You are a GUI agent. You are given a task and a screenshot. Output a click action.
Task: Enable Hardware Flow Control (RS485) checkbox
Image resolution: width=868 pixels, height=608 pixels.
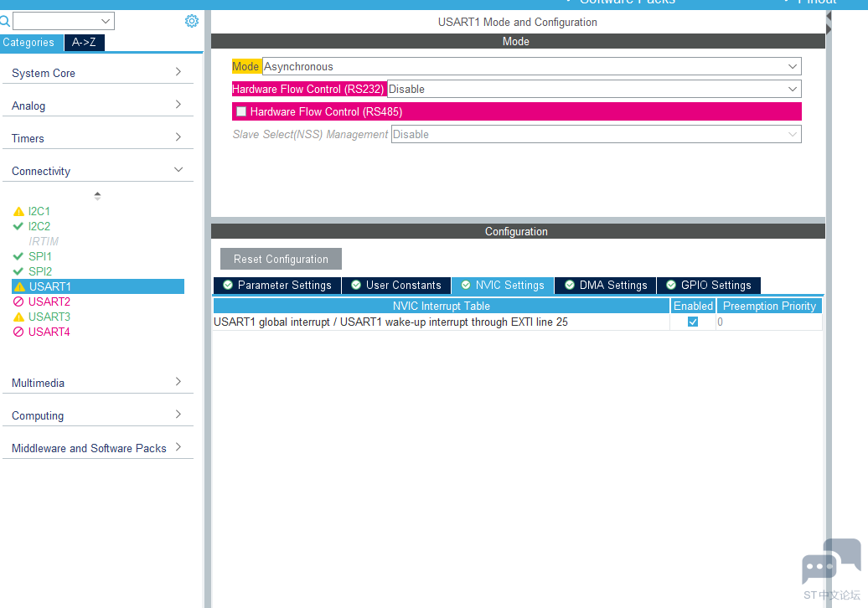[x=241, y=111]
